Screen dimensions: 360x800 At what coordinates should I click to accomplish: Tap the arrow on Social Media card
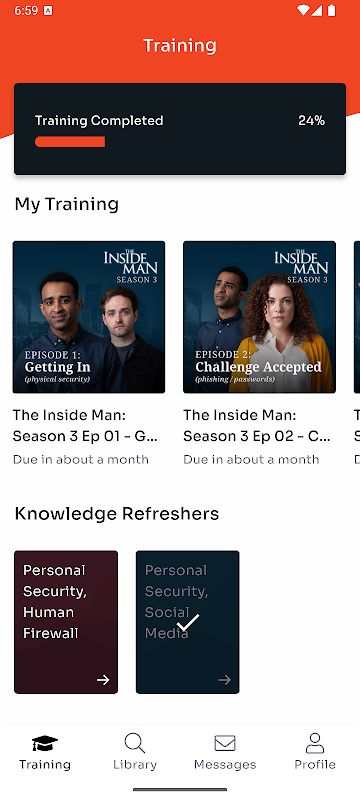(x=224, y=680)
